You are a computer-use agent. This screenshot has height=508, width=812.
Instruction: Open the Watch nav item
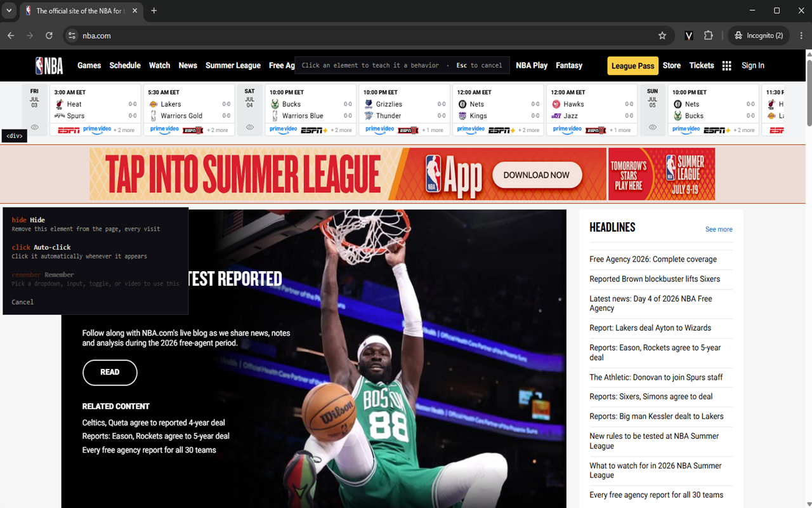[x=159, y=65]
